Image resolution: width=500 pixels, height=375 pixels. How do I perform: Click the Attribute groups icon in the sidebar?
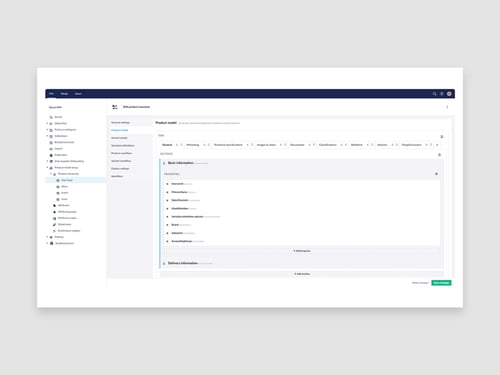(x=55, y=212)
